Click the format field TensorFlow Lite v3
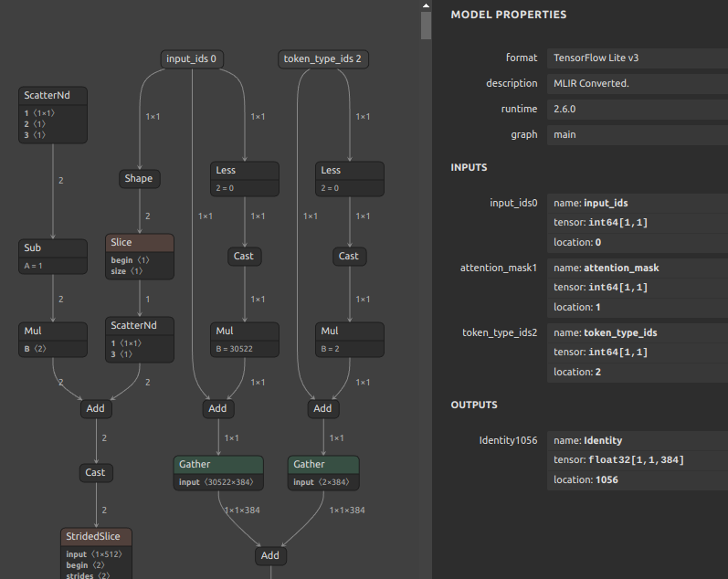The image size is (728, 579). pos(638,58)
